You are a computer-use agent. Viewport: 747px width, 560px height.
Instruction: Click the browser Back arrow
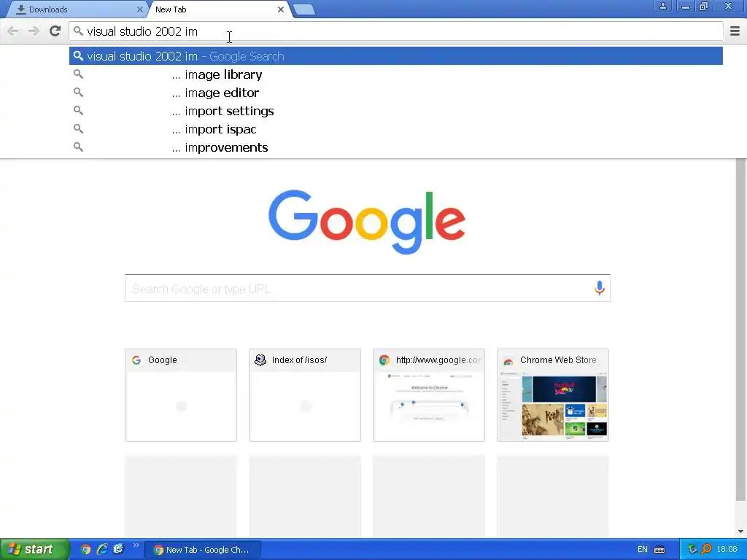click(x=13, y=31)
